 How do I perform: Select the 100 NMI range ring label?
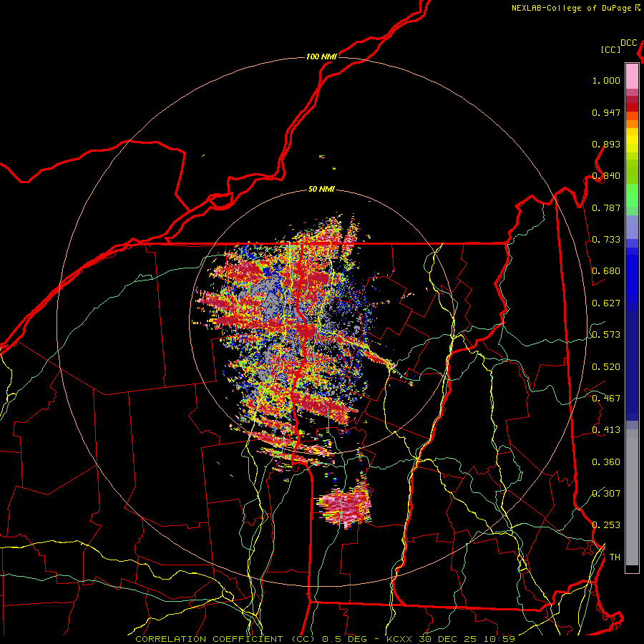(x=321, y=57)
